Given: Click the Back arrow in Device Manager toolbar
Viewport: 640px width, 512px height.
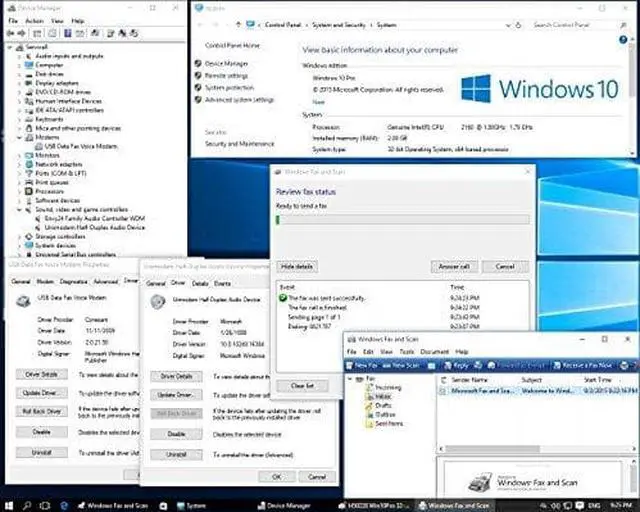Looking at the screenshot, I should [11, 33].
